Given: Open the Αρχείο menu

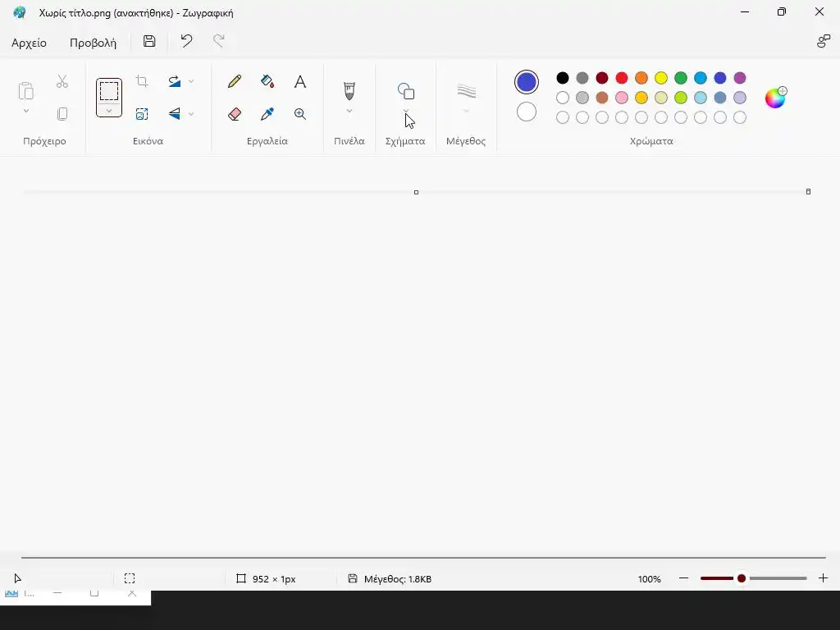Looking at the screenshot, I should click(29, 43).
